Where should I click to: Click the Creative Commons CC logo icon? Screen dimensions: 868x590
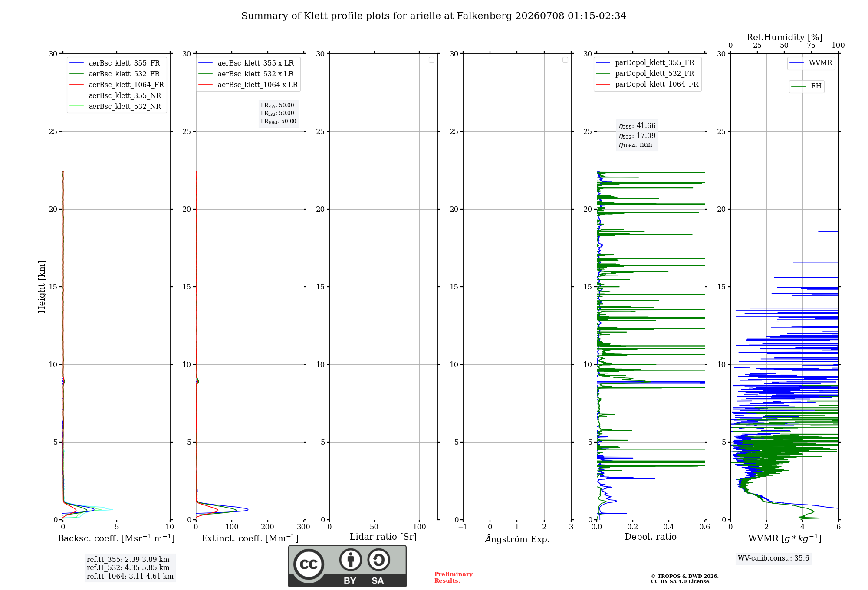pos(309,564)
